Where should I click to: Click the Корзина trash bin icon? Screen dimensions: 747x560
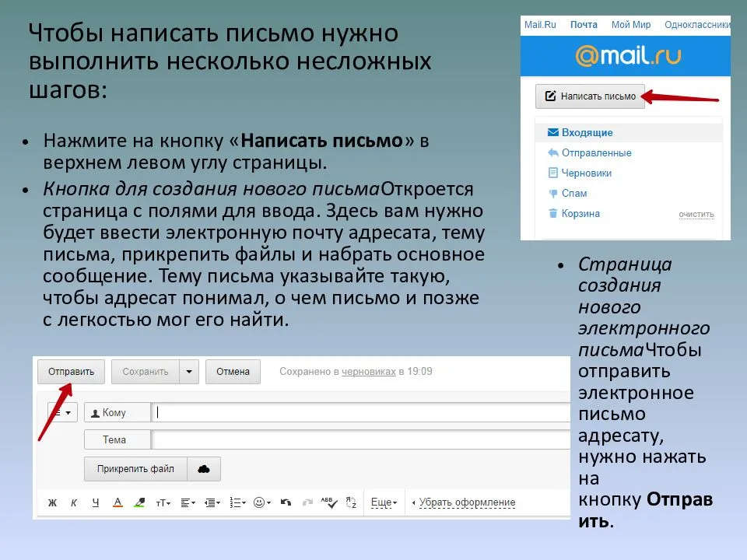coord(553,213)
